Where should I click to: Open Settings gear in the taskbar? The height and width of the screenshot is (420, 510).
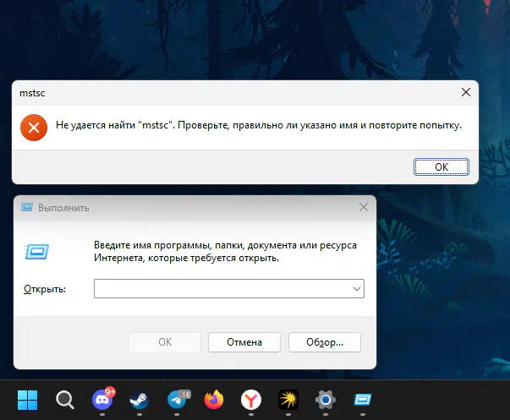(x=326, y=400)
